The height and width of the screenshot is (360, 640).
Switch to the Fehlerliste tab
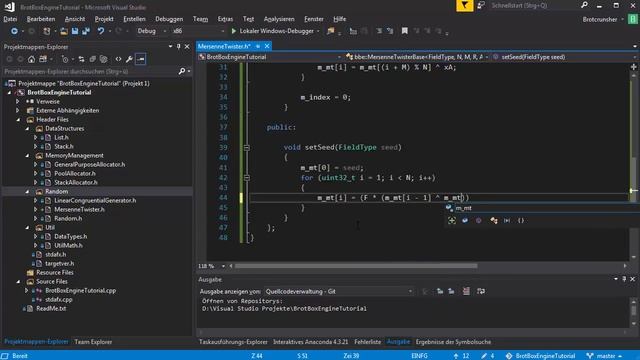367,342
